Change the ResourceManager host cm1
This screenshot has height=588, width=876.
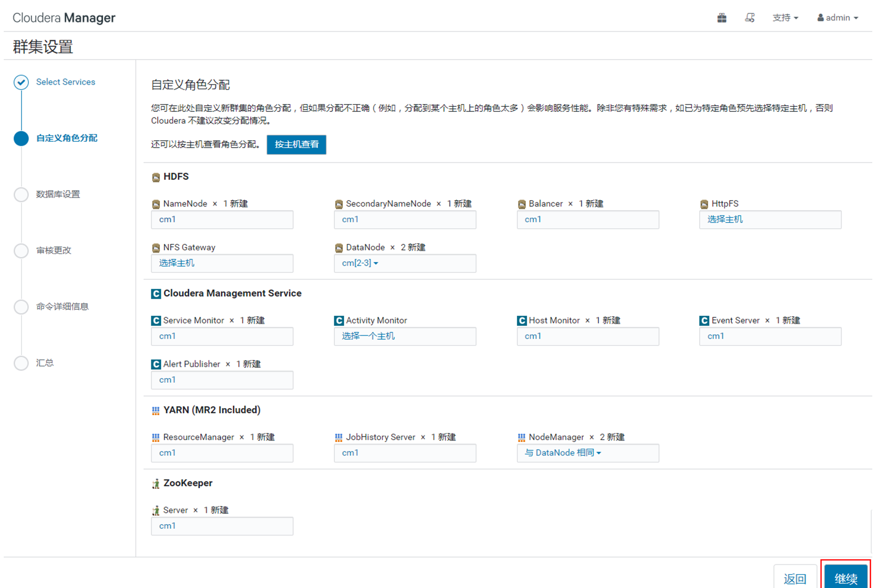222,453
